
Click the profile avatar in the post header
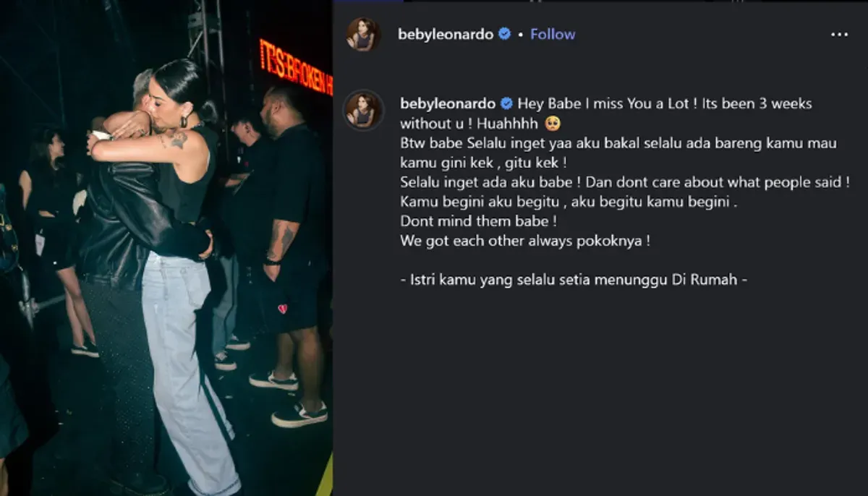click(x=364, y=35)
